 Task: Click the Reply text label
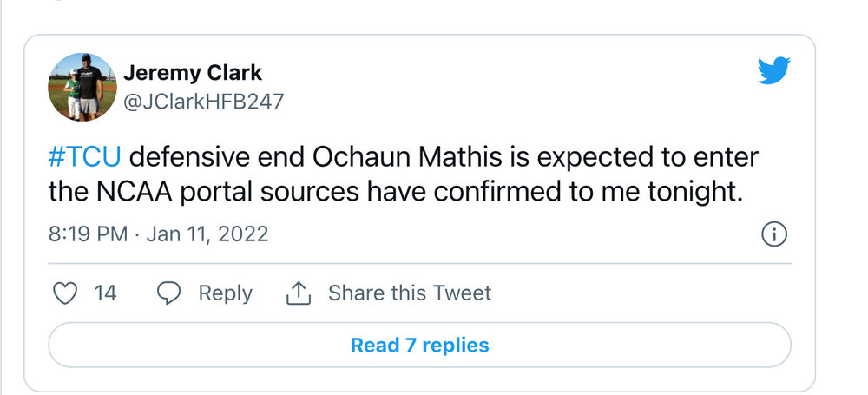click(x=225, y=293)
